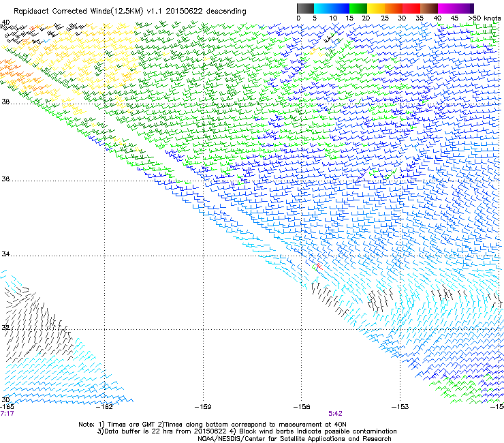The width and height of the screenshot is (504, 443).
Task: Click the latitude label 32
Action: (x=5, y=328)
